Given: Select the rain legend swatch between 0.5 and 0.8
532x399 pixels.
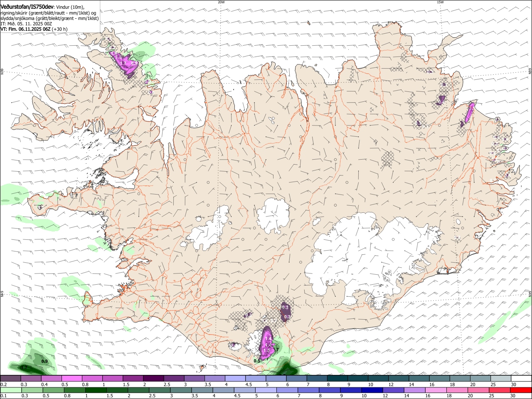Looking at the screenshot, I should point(54,390).
